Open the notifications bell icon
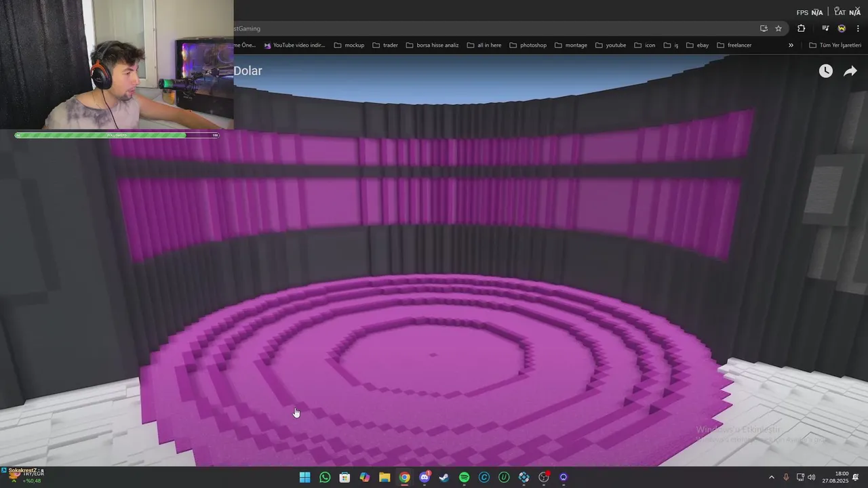868x488 pixels. coord(856,477)
